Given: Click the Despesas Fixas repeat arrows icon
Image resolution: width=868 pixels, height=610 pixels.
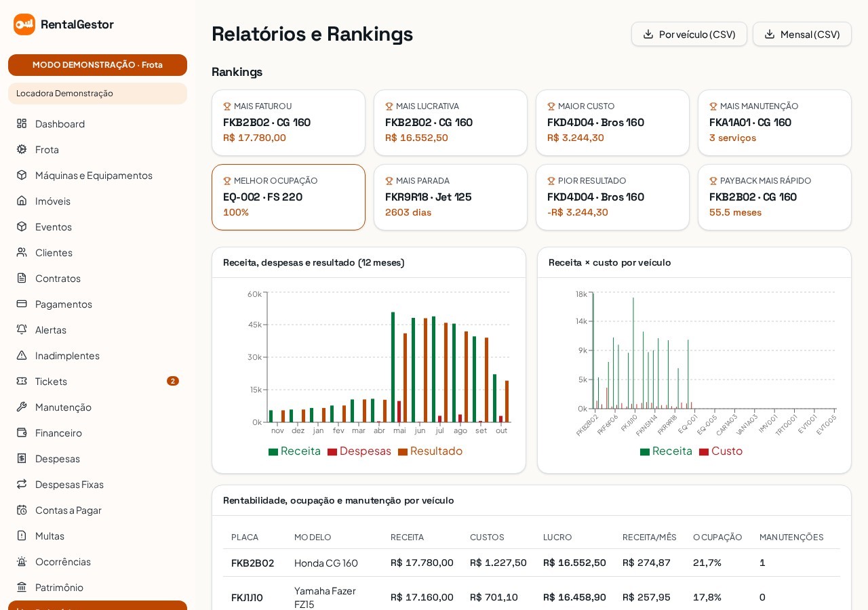Looking at the screenshot, I should click(x=22, y=484).
